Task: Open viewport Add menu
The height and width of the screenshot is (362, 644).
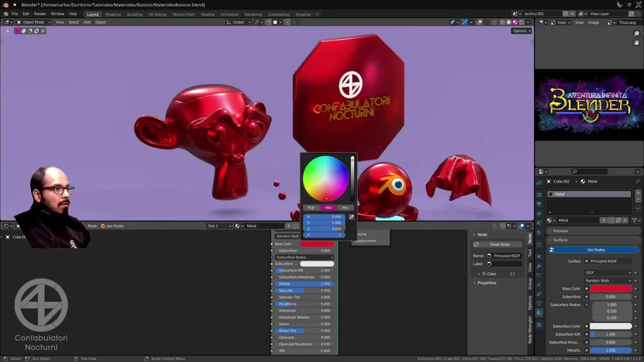Action: [x=87, y=22]
